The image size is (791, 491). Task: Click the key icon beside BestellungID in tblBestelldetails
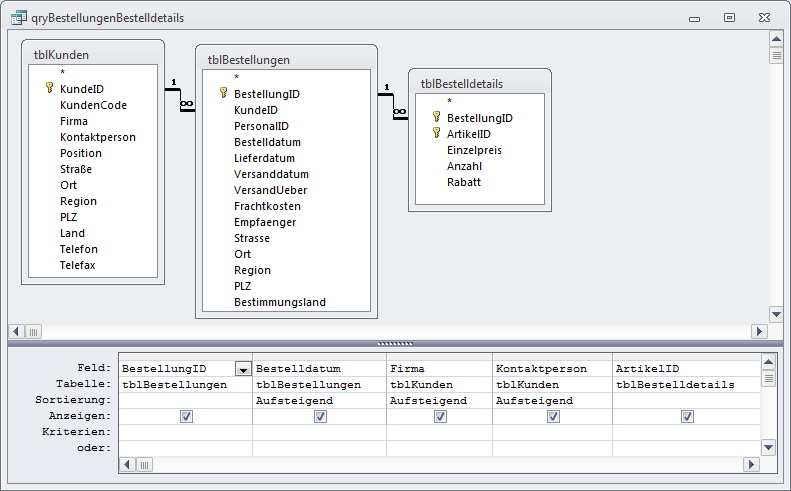tap(436, 118)
